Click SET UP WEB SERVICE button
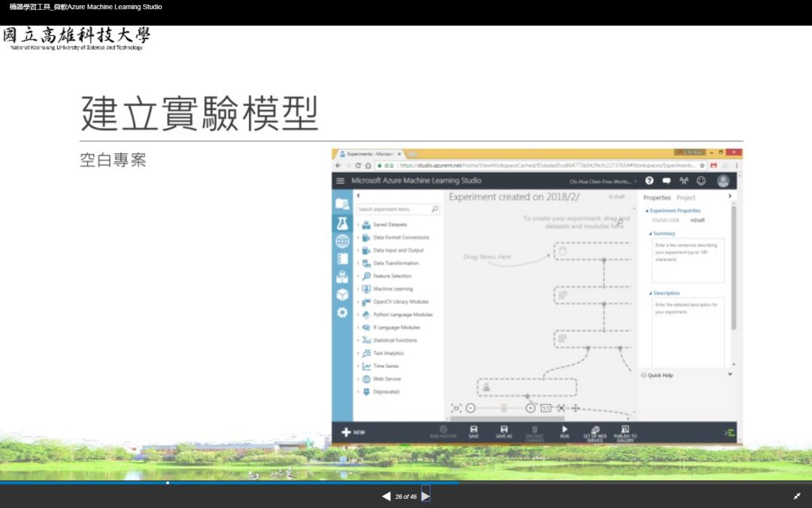 pyautogui.click(x=595, y=433)
